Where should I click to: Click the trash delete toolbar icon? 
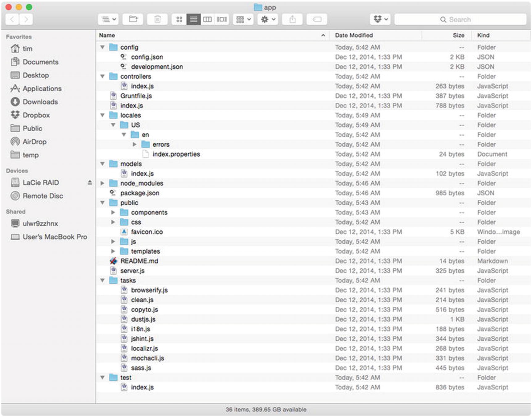click(x=157, y=19)
